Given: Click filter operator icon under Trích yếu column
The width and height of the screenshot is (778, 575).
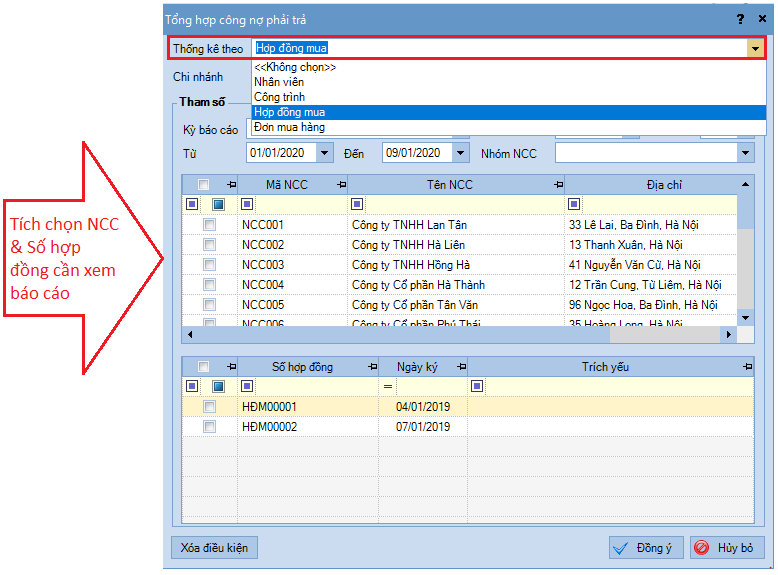Looking at the screenshot, I should coord(477,386).
